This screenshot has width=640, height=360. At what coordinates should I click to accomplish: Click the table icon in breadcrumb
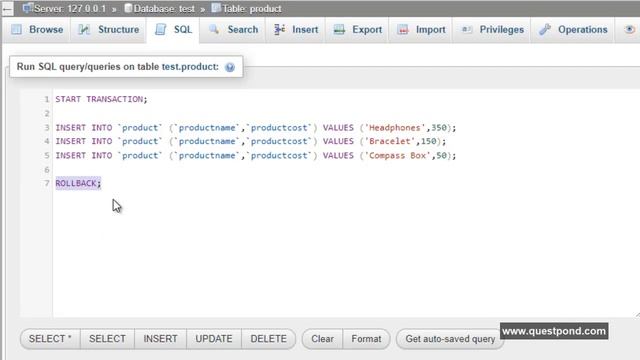(216, 8)
